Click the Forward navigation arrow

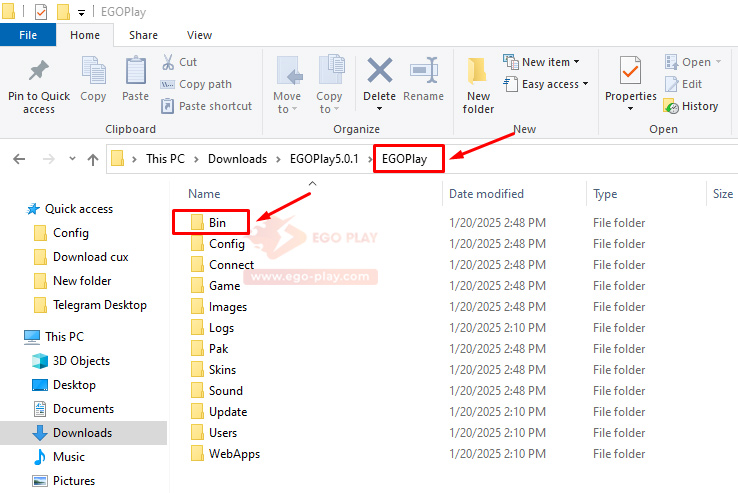pyautogui.click(x=48, y=159)
